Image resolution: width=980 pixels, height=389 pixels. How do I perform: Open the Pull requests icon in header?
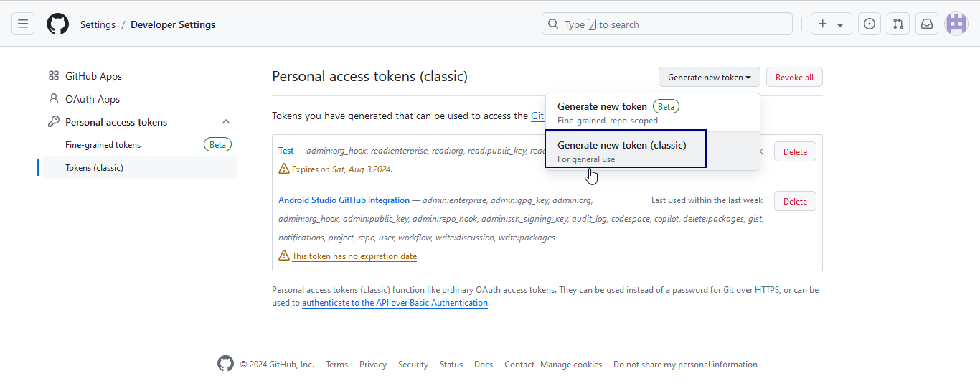[898, 24]
